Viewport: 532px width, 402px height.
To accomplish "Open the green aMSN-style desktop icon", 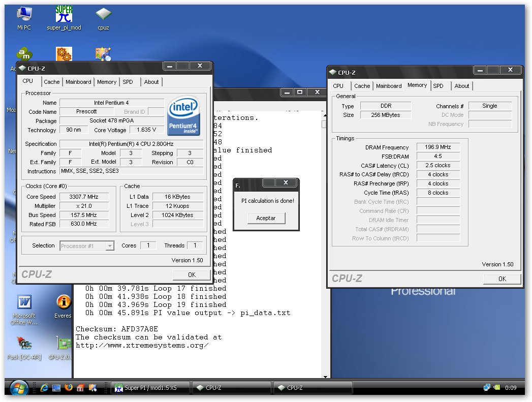I will 24,54.
